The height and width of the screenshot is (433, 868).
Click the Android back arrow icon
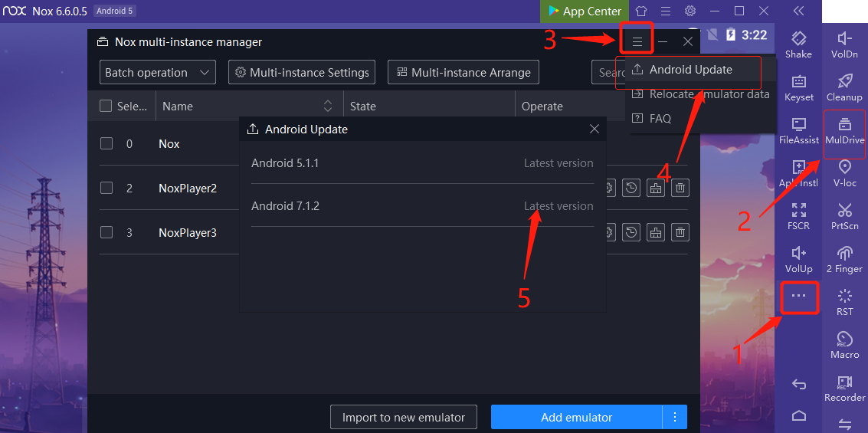click(x=799, y=384)
